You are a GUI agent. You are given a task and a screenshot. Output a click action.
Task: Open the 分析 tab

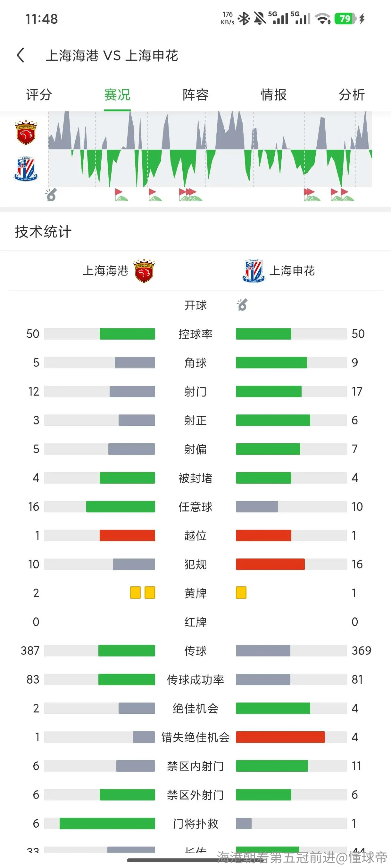(352, 95)
